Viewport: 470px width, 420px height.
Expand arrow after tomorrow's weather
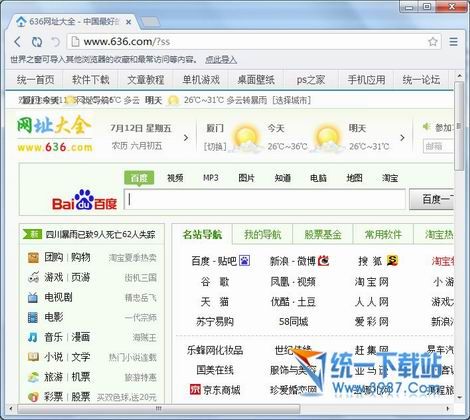[x=402, y=138]
